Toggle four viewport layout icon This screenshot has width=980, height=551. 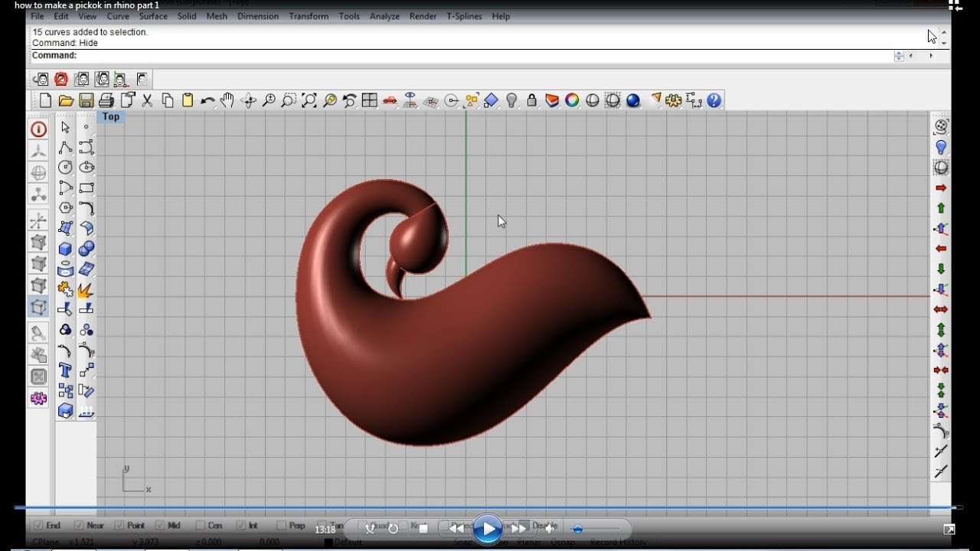click(370, 100)
